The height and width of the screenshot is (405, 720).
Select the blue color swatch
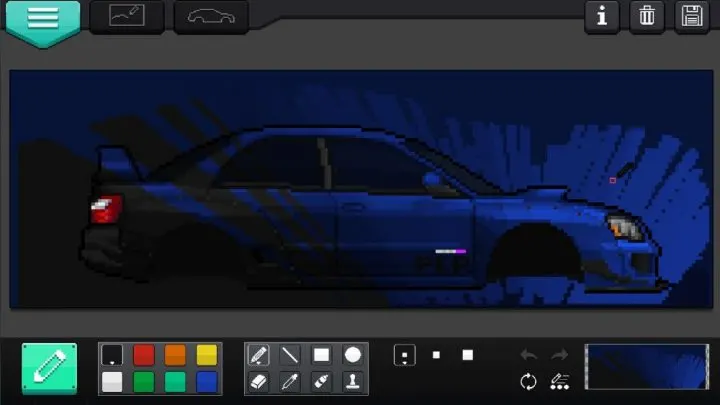coord(207,381)
